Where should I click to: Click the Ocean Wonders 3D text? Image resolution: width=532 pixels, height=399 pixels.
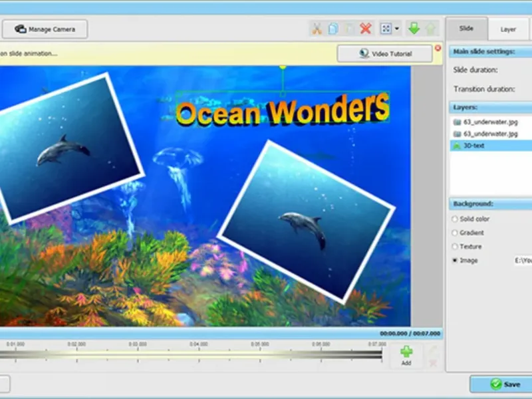pos(282,110)
